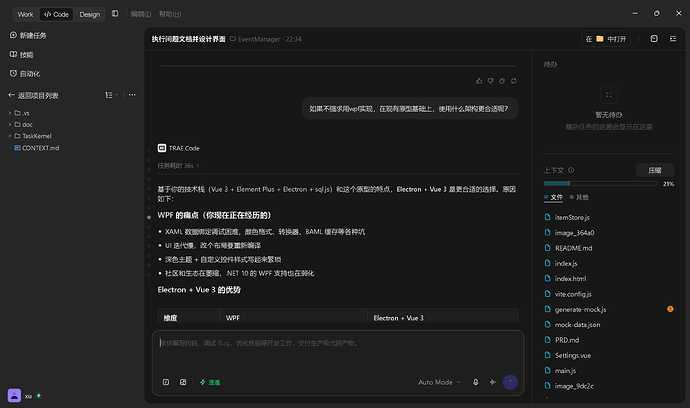690x408 pixels.
Task: Open the 帮助 menu
Action: 170,14
